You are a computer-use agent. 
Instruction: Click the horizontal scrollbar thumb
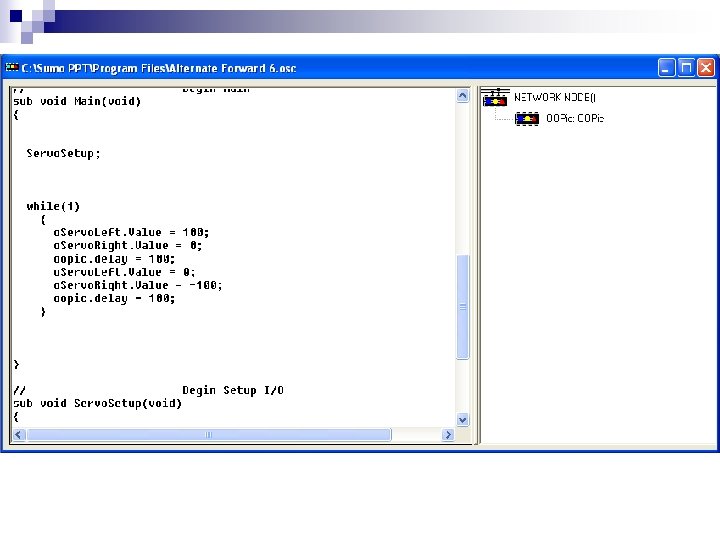pyautogui.click(x=209, y=434)
